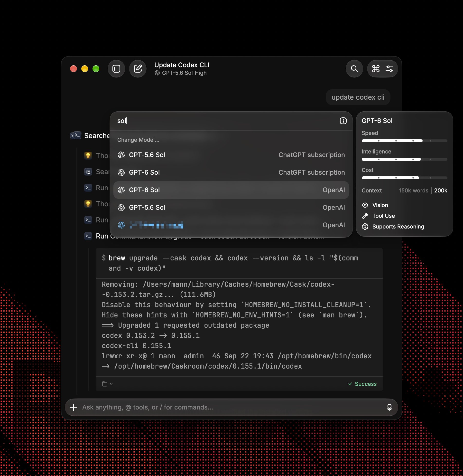Screen dimensions: 463x476
Task: Expand the Run Command brew upgrade step
Action: pos(211,236)
